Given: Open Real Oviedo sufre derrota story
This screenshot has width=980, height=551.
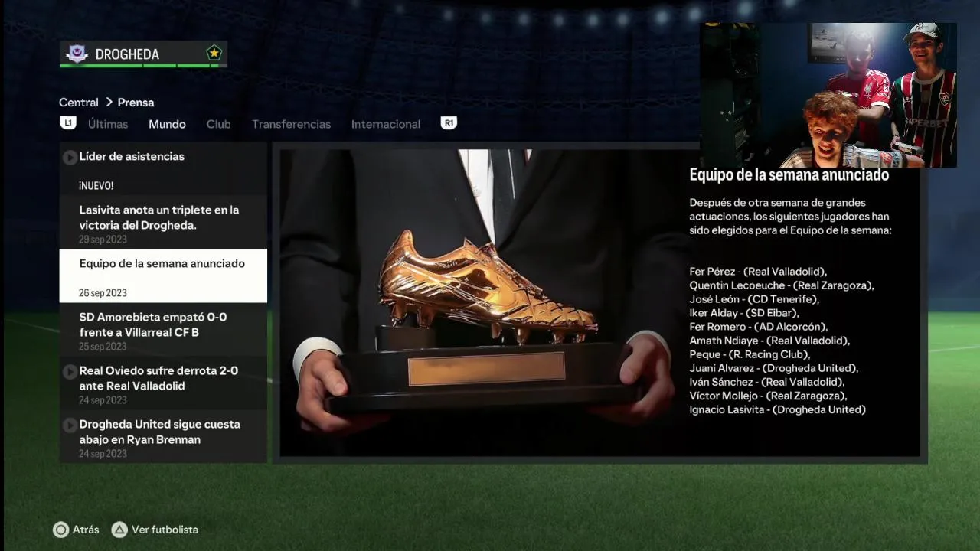Looking at the screenshot, I should point(163,383).
